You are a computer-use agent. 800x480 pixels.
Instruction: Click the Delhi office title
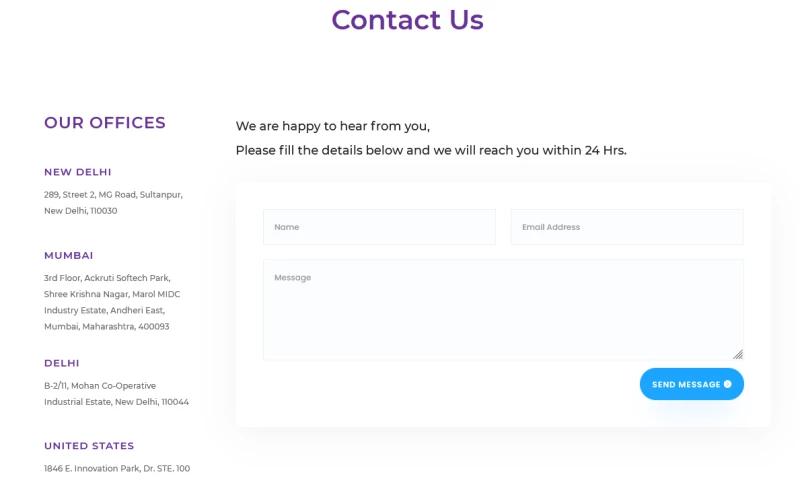click(62, 363)
